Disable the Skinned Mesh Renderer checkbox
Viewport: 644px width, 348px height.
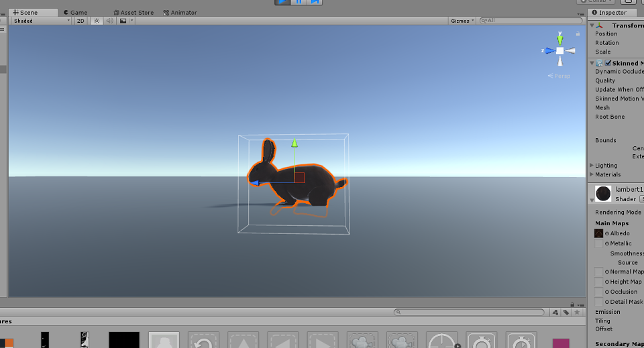coord(608,63)
